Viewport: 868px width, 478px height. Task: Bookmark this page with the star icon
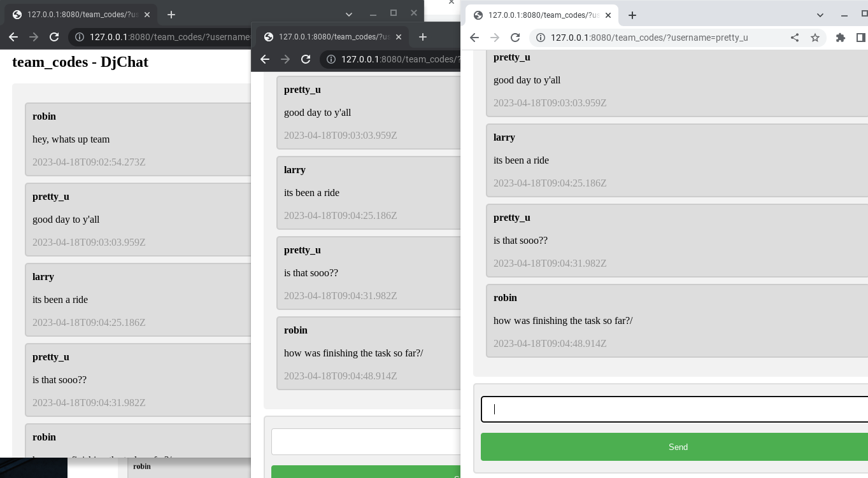[x=815, y=38]
